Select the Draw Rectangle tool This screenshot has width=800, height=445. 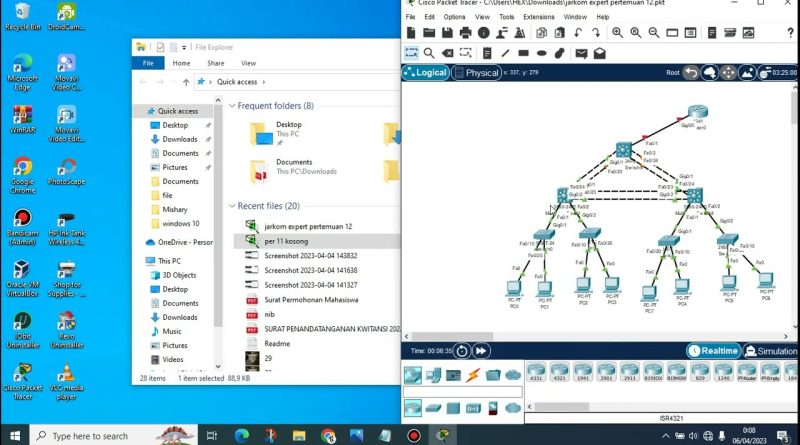click(523, 53)
